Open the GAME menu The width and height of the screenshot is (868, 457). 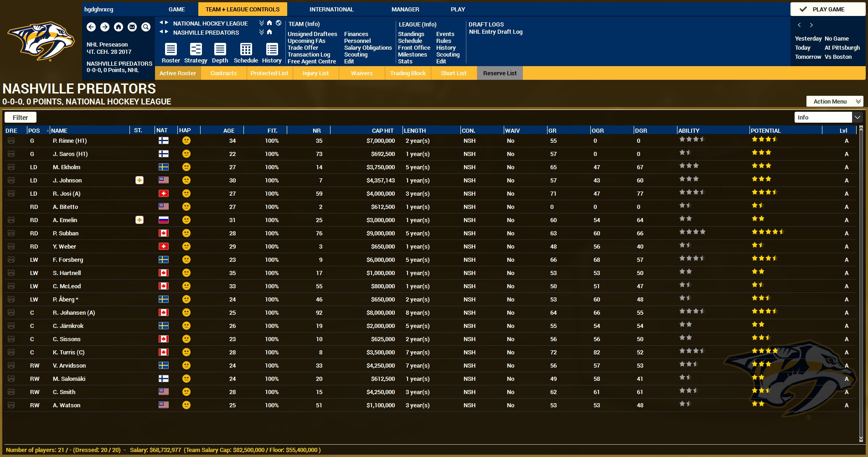177,9
